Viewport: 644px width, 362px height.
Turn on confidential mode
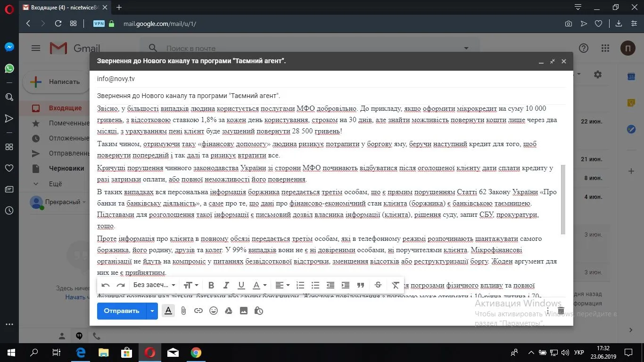(x=259, y=311)
